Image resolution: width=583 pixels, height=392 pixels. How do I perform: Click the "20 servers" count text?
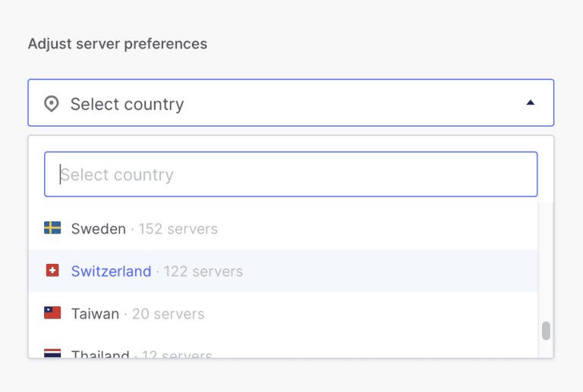(x=168, y=313)
